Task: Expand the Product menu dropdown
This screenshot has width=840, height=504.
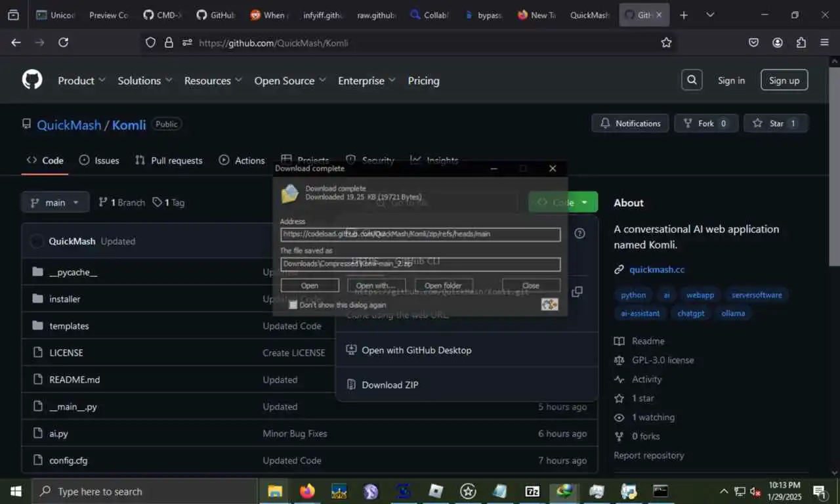Action: (81, 80)
